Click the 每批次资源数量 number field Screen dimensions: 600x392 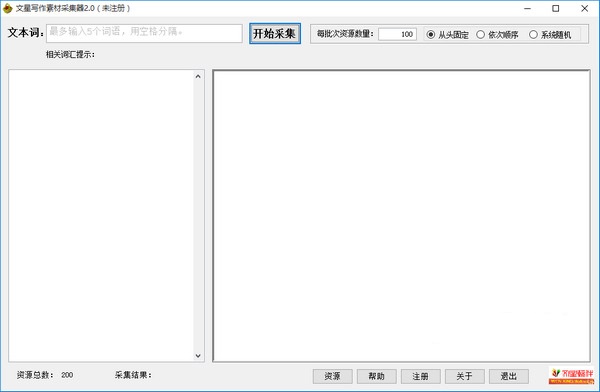point(397,34)
